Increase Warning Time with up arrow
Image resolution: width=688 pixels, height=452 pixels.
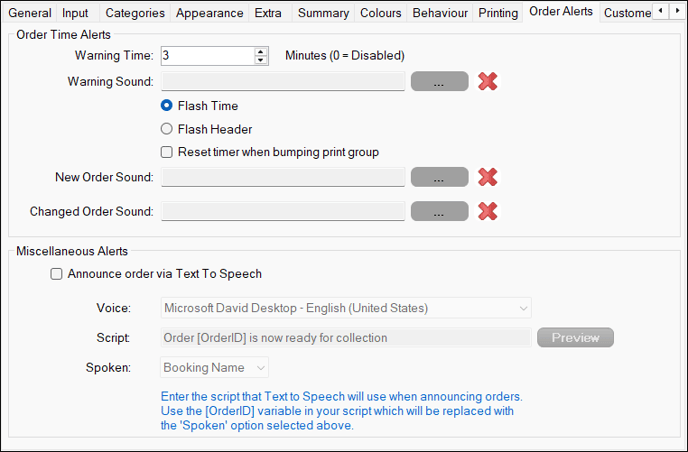point(261,51)
